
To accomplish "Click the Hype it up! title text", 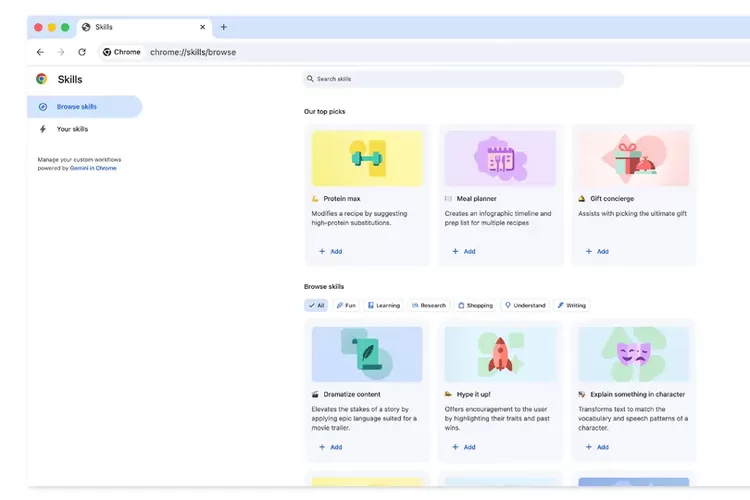I will (474, 394).
